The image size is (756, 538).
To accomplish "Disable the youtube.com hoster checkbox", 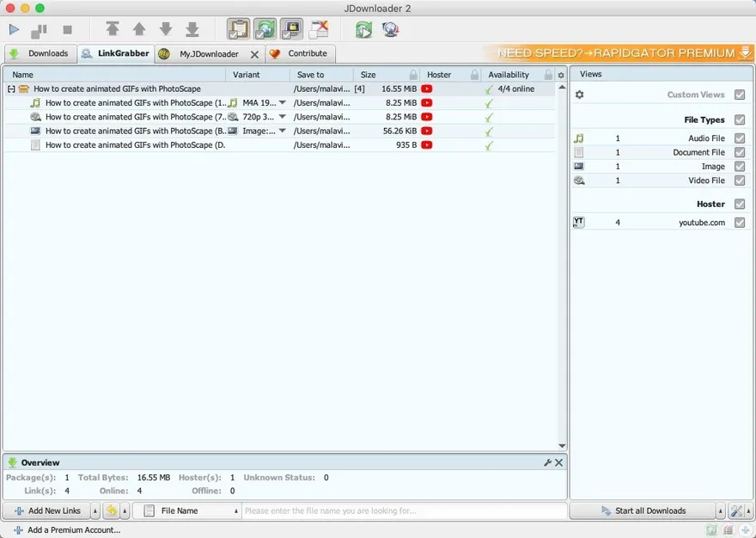I will pyautogui.click(x=740, y=223).
